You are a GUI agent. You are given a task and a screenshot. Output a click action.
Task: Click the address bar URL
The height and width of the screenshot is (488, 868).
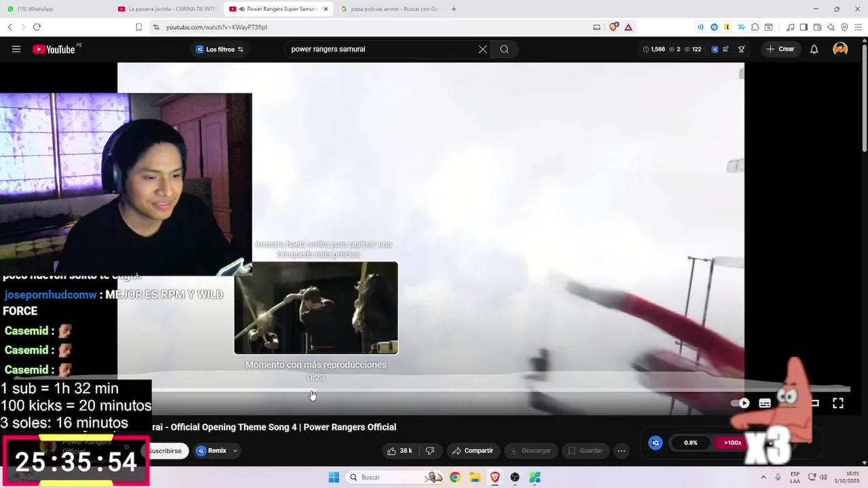click(217, 27)
